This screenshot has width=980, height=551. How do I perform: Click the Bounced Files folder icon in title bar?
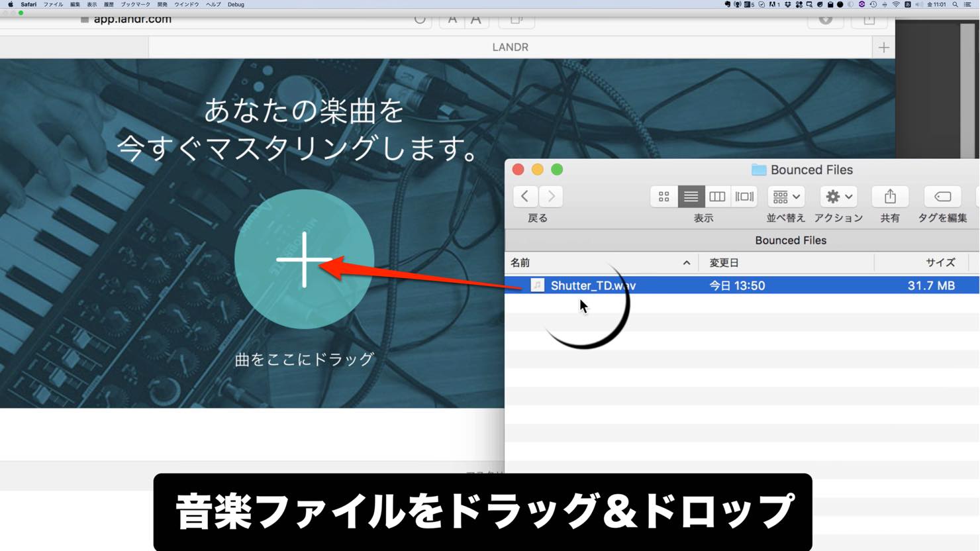pos(759,170)
